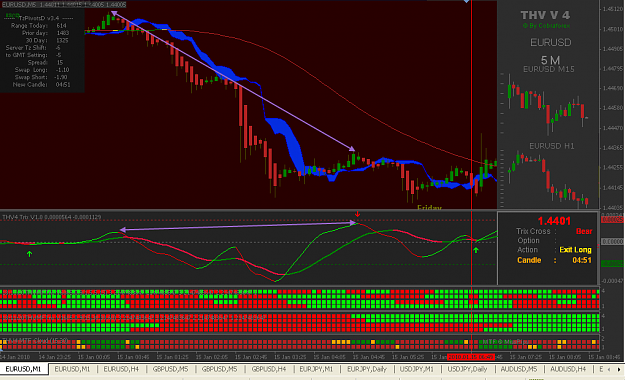
Task: Click the New Candle 04:51 row
Action: click(41, 85)
